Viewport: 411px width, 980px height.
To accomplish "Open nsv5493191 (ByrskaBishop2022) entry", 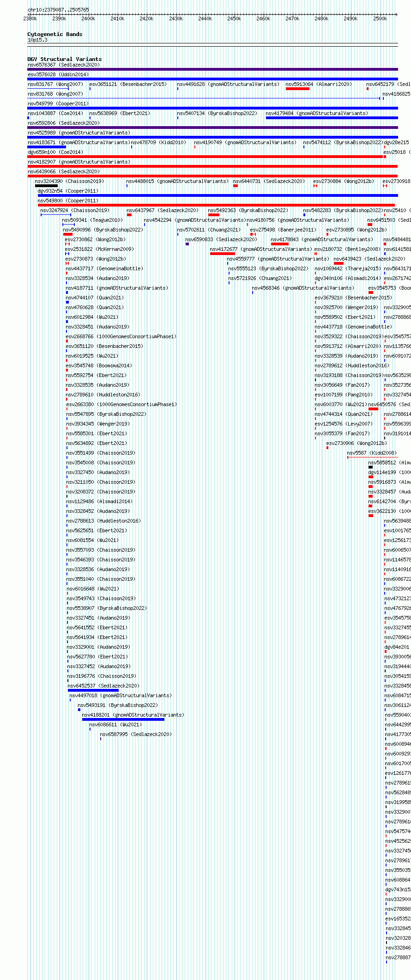I will coord(118,705).
